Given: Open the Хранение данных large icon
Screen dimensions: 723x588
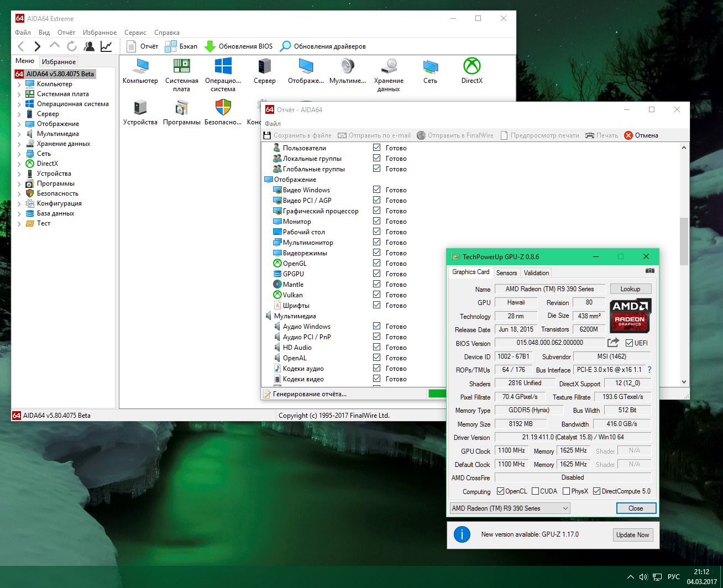Looking at the screenshot, I should click(389, 75).
